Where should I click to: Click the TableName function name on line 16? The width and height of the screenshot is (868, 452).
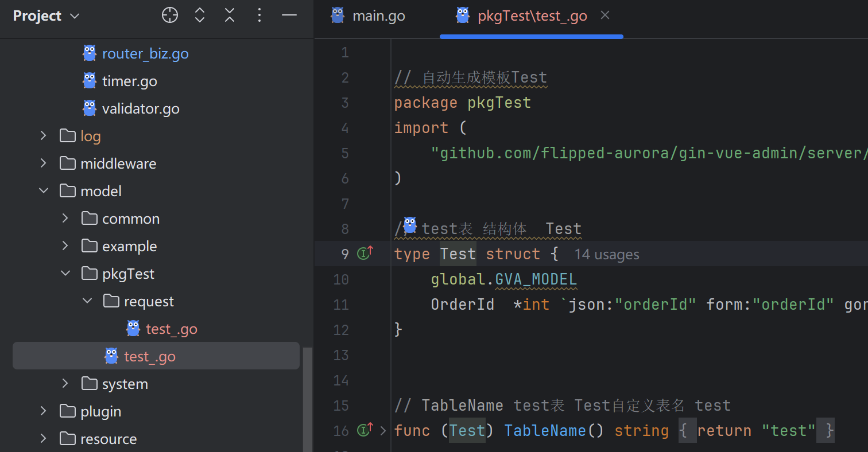(545, 431)
